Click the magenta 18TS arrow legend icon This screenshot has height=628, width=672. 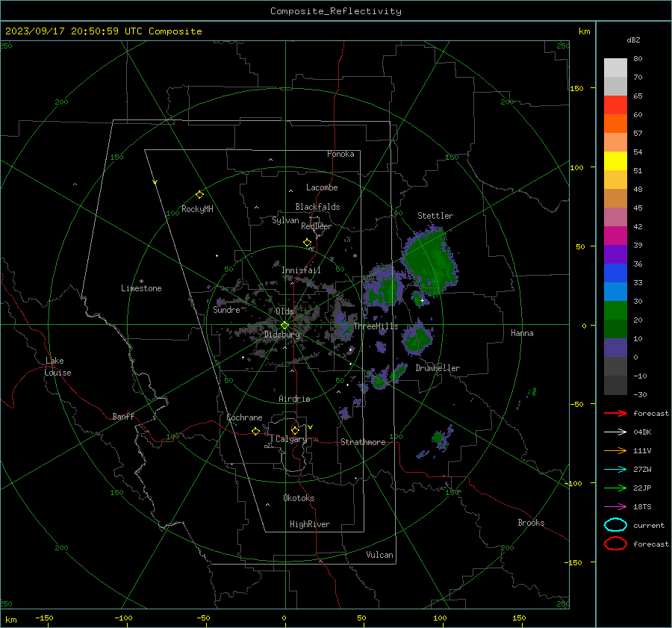click(615, 507)
